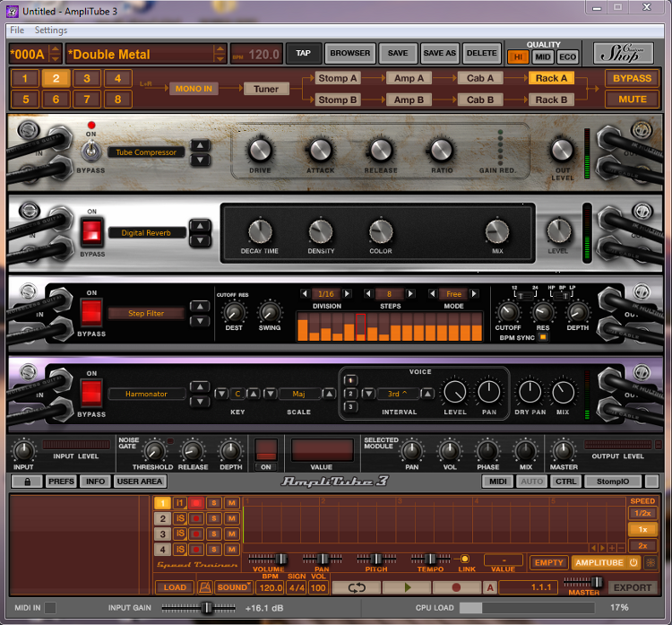Click right arrow of MODE Free selector
672x625 pixels.
point(474,294)
